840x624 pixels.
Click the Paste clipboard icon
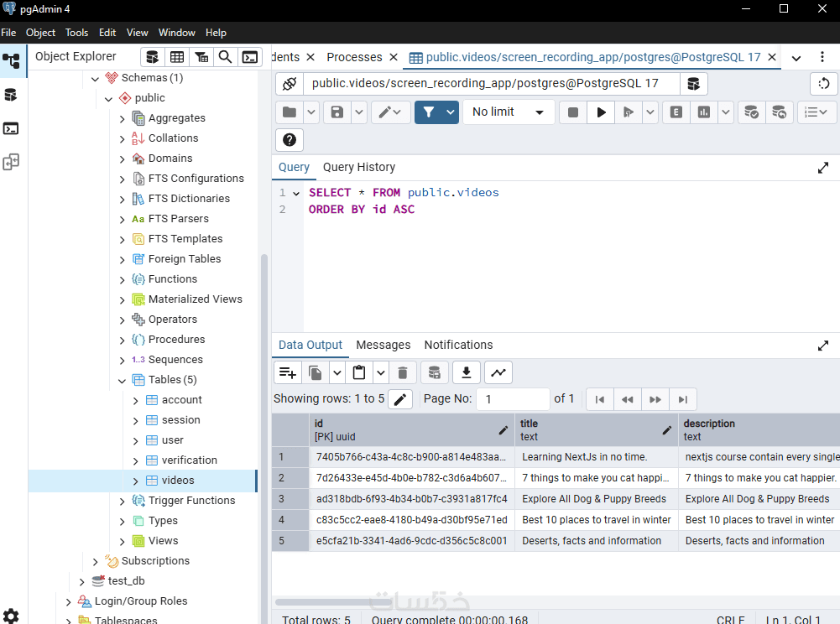359,372
